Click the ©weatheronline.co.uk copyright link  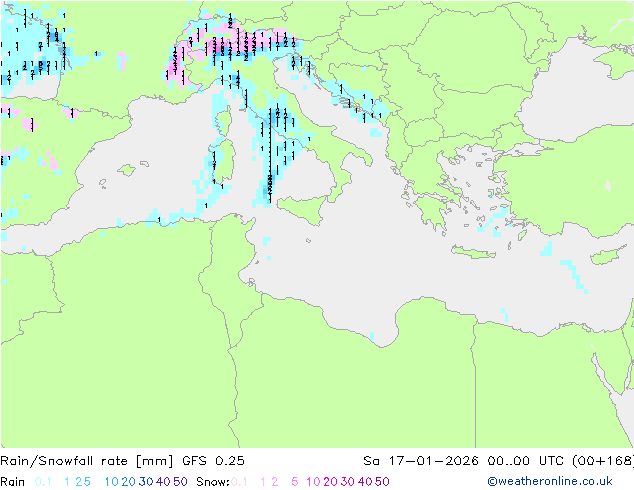click(550, 482)
